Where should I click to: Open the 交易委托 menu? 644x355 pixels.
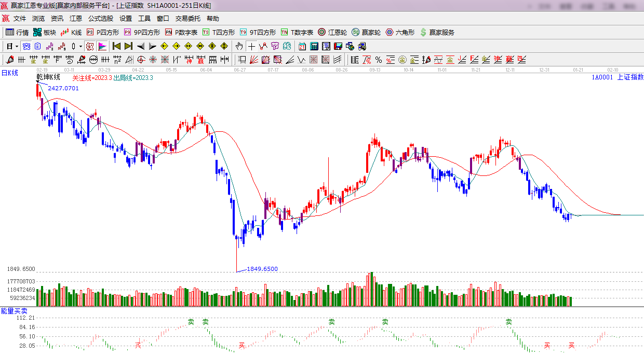coord(187,19)
